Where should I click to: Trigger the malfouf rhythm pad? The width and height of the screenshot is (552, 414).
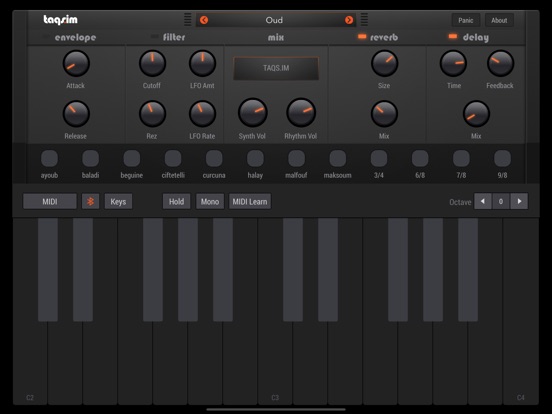[296, 158]
